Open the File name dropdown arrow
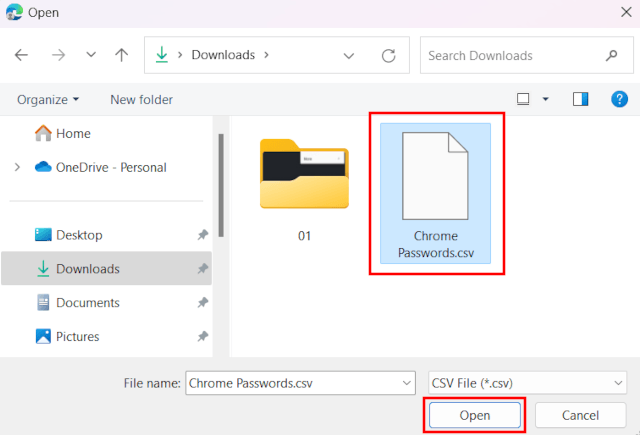This screenshot has width=640, height=435. (x=407, y=383)
